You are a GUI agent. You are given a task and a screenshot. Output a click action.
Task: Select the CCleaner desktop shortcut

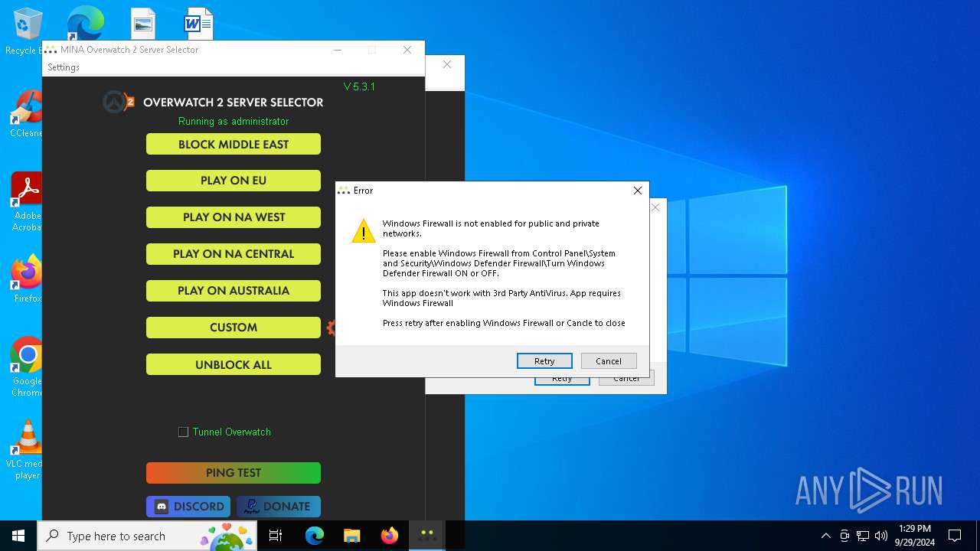(26, 114)
